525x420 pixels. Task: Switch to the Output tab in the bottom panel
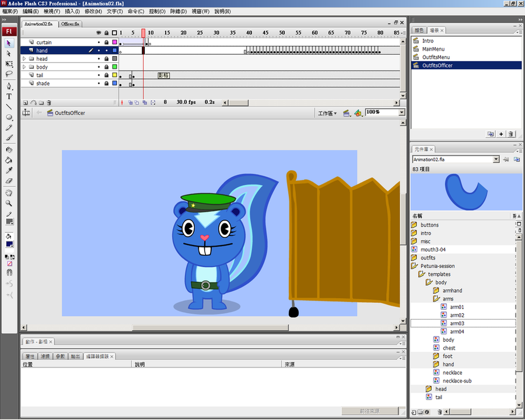(x=75, y=356)
